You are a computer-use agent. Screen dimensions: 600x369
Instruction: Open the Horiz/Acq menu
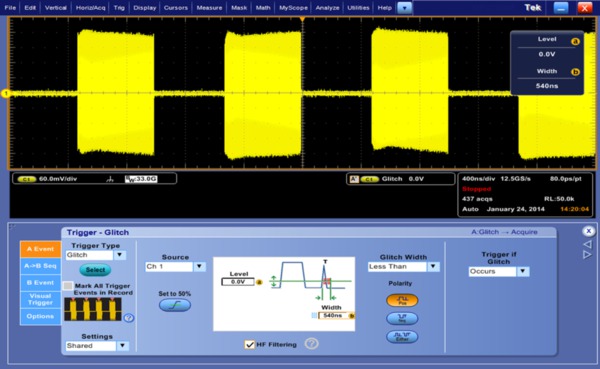pyautogui.click(x=90, y=8)
